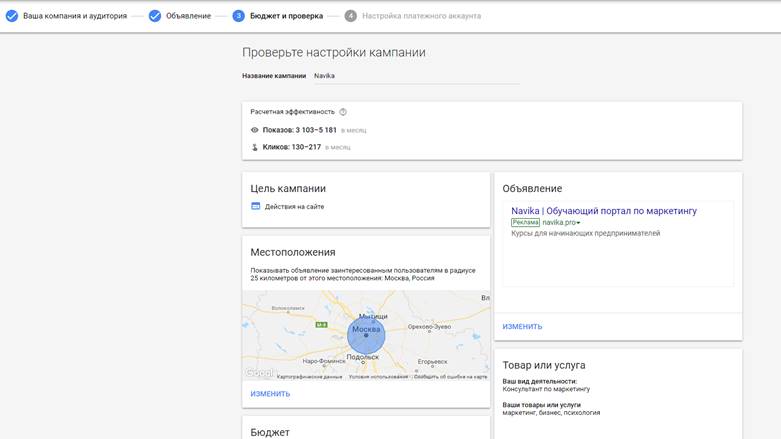Image resolution: width=781 pixels, height=439 pixels.
Task: Click the checkmark icon beside "Объявление" step
Action: 155,16
